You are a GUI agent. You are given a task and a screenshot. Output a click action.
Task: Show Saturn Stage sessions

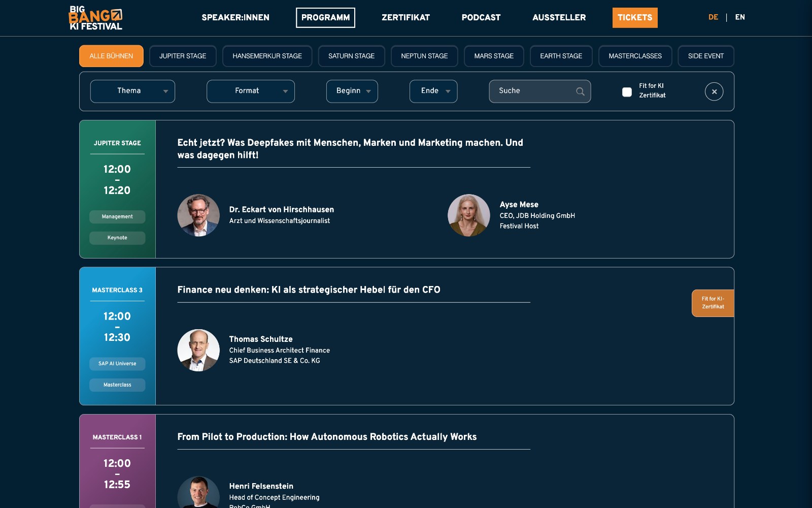351,56
